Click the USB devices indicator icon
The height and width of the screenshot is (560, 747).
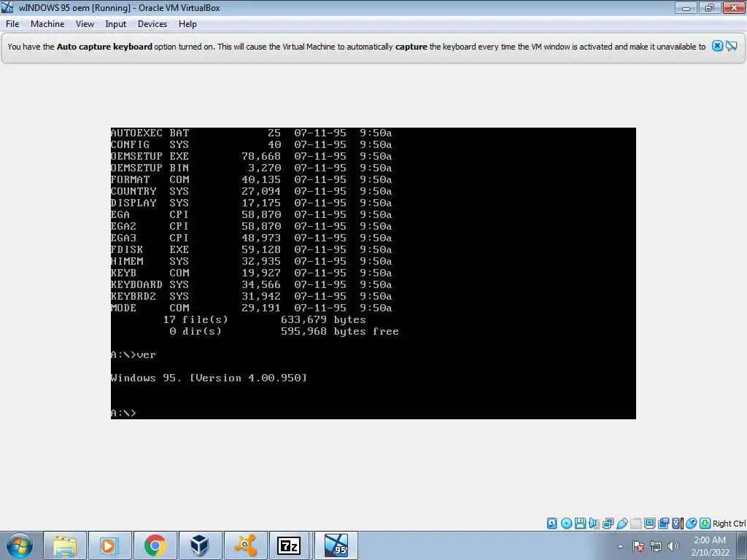[622, 524]
